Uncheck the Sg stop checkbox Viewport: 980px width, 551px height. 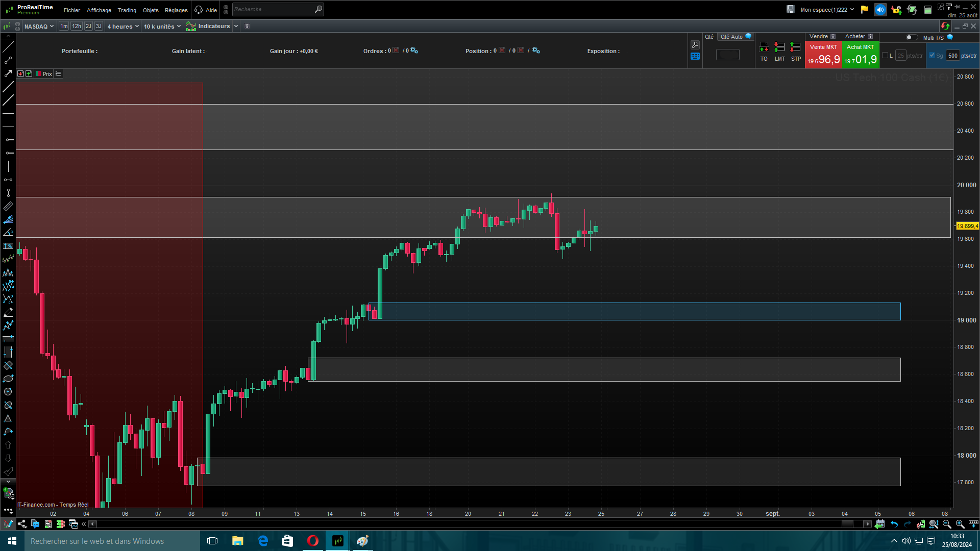tap(932, 56)
